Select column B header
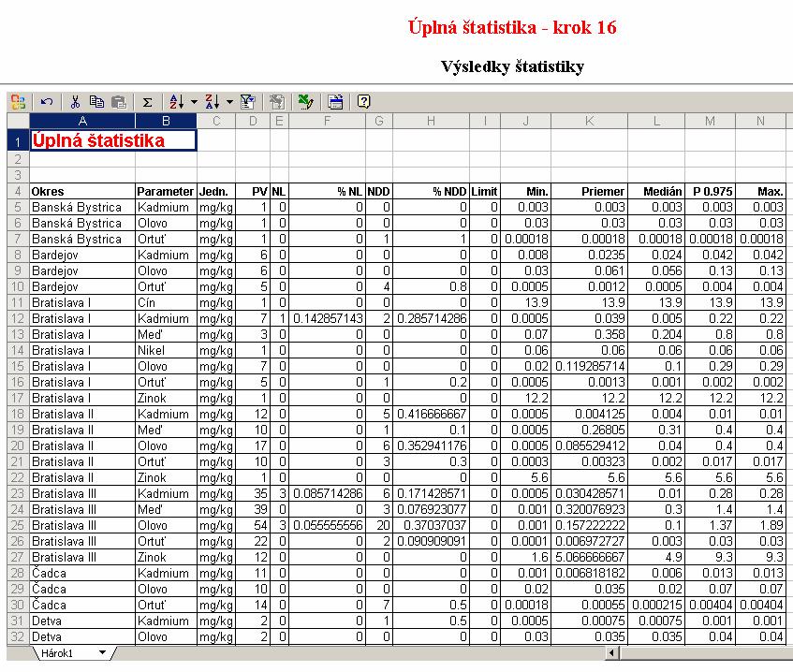The width and height of the screenshot is (793, 672). [x=166, y=121]
